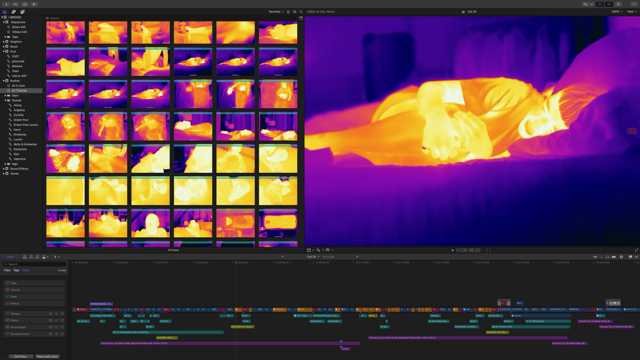This screenshot has width=640, height=360.
Task: Switch to the Tags tab in index
Action: pyautogui.click(x=16, y=270)
